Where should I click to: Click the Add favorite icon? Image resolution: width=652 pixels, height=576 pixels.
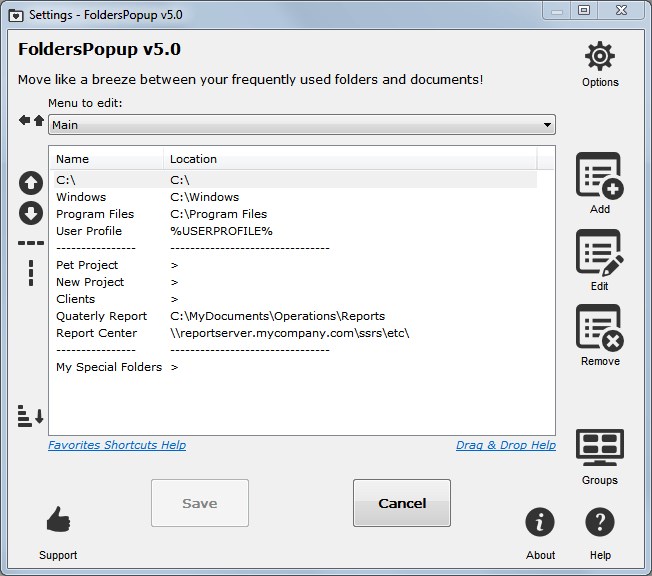coord(599,175)
